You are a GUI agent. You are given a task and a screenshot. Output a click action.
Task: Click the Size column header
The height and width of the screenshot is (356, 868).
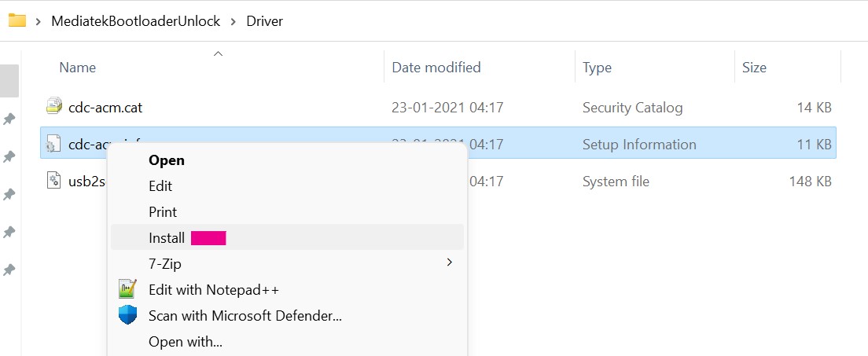754,68
